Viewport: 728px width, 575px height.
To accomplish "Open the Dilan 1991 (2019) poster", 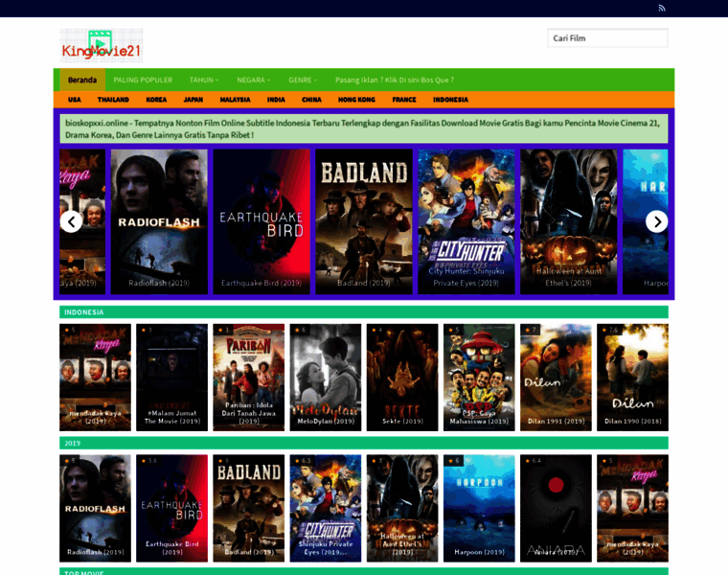I will point(556,378).
